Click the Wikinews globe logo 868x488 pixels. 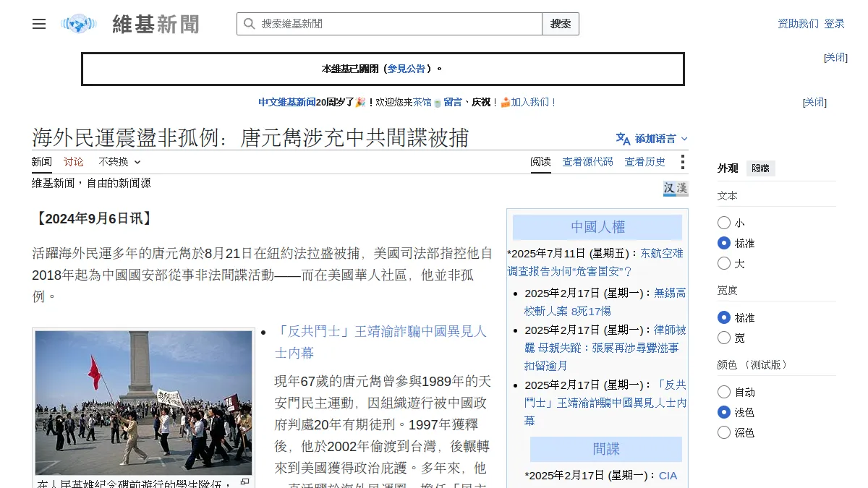point(79,24)
